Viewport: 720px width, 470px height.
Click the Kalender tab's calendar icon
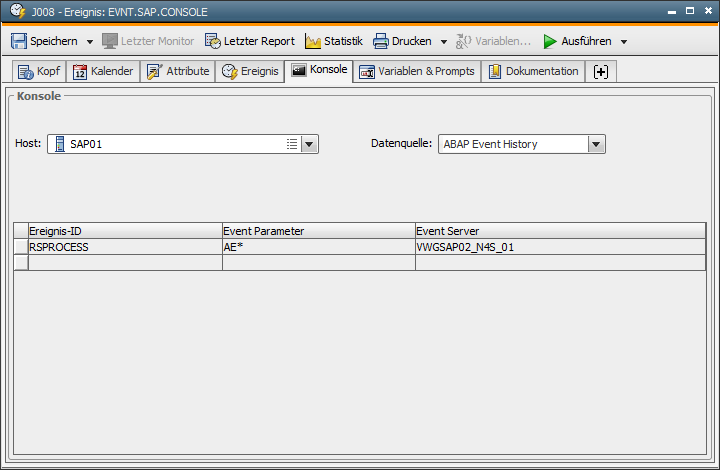(x=80, y=72)
